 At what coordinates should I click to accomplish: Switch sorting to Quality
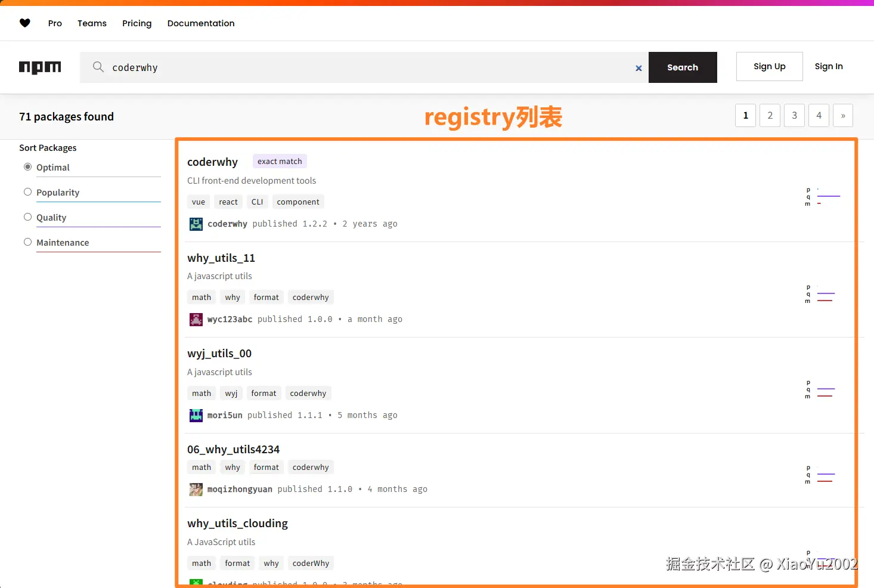coord(27,216)
